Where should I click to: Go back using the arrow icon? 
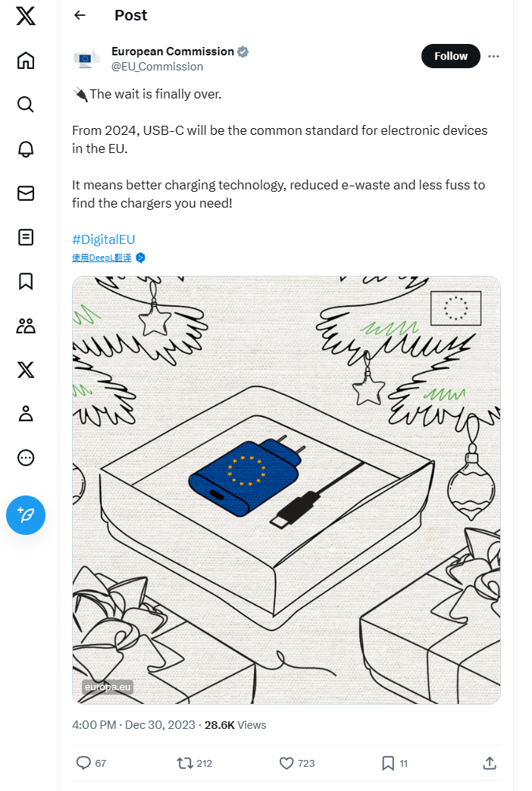click(80, 15)
